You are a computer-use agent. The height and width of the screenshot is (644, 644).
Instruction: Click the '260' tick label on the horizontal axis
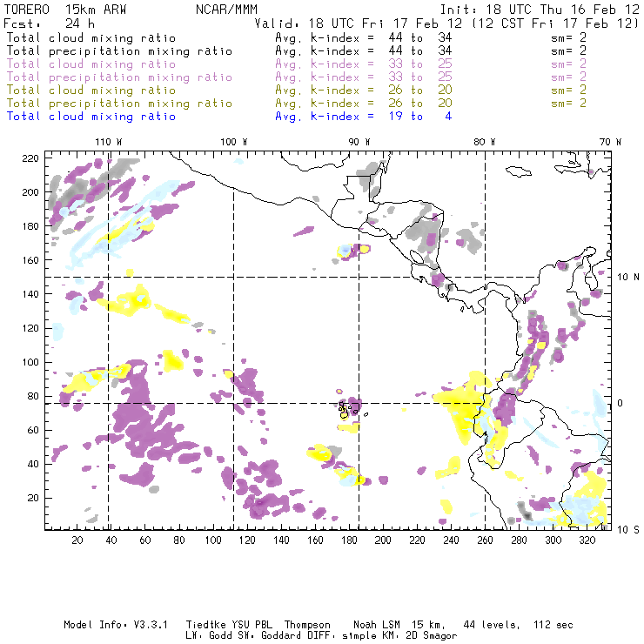point(485,540)
